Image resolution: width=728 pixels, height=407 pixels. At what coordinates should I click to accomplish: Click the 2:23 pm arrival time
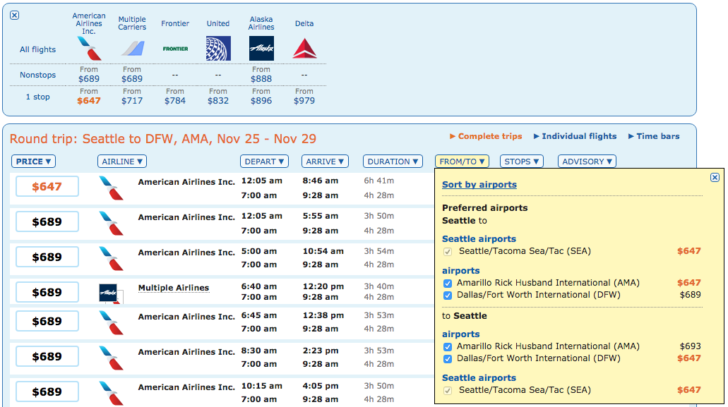(321, 350)
